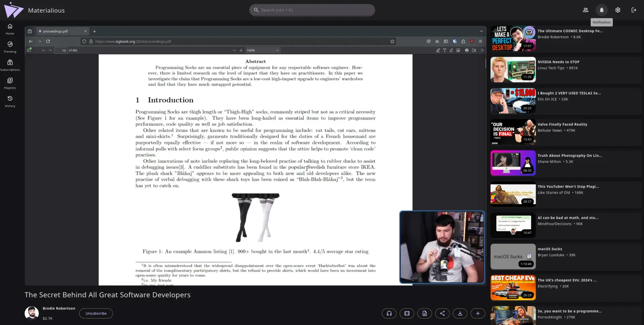This screenshot has width=644, height=325.
Task: Go to Home in the sidebar
Action: pos(10,29)
